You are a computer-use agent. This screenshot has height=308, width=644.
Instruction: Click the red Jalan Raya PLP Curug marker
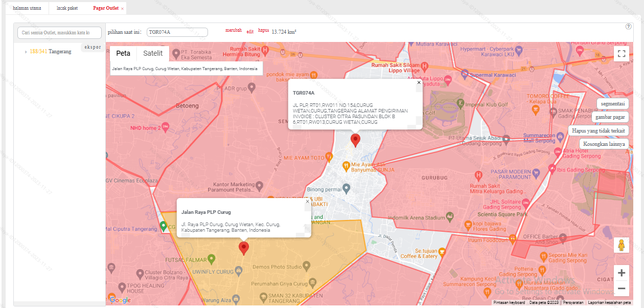[x=244, y=249]
